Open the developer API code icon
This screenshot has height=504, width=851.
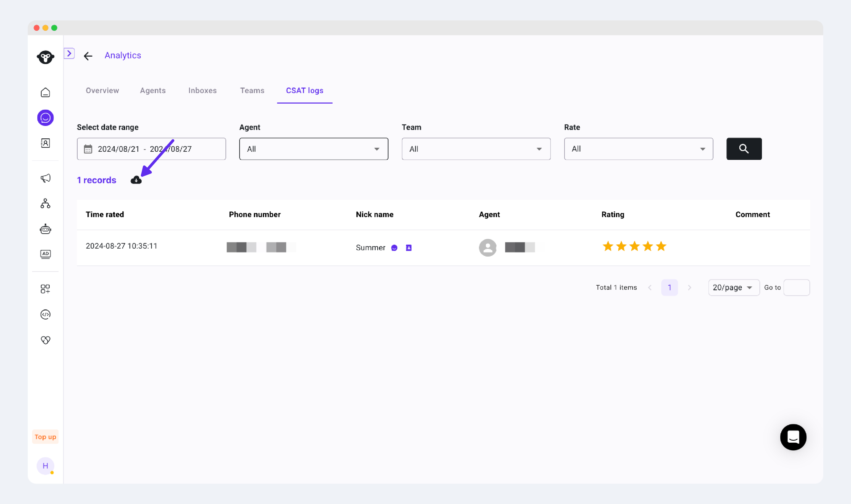tap(45, 315)
